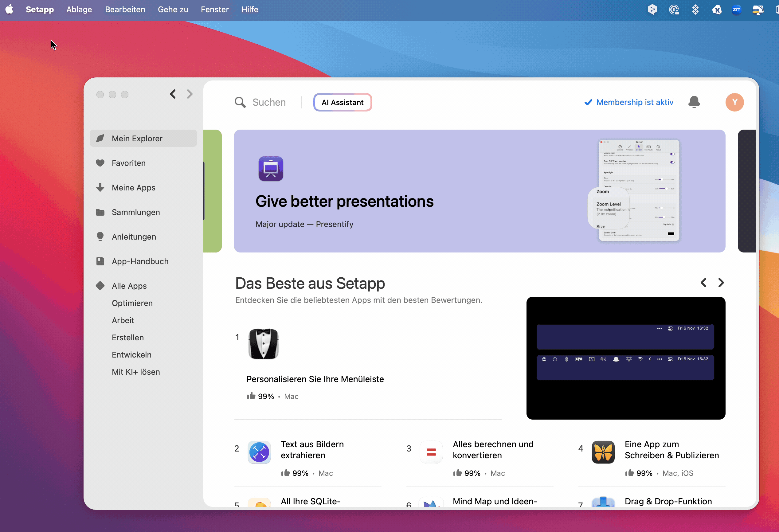Screen dimensions: 779x532
Task: Click the Anleitungen lightbulb icon
Action: (100, 237)
